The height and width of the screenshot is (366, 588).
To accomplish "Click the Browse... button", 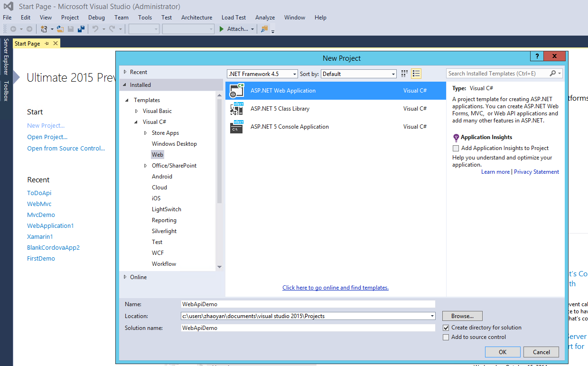I will point(462,316).
